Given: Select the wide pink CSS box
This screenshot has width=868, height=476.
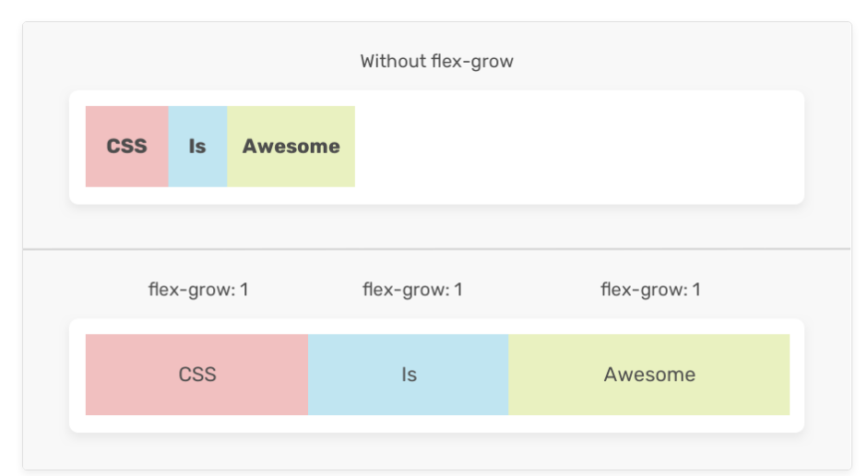Looking at the screenshot, I should pyautogui.click(x=196, y=375).
